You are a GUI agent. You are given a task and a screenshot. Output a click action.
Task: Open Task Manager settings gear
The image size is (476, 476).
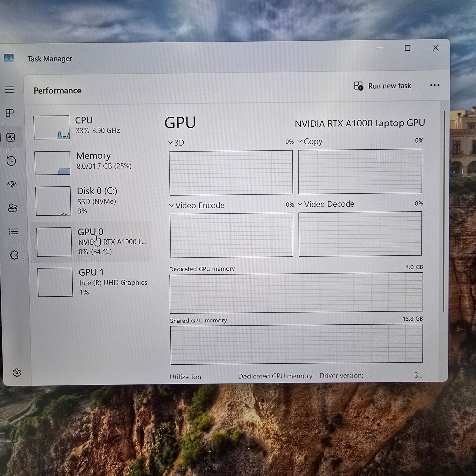coord(17,373)
